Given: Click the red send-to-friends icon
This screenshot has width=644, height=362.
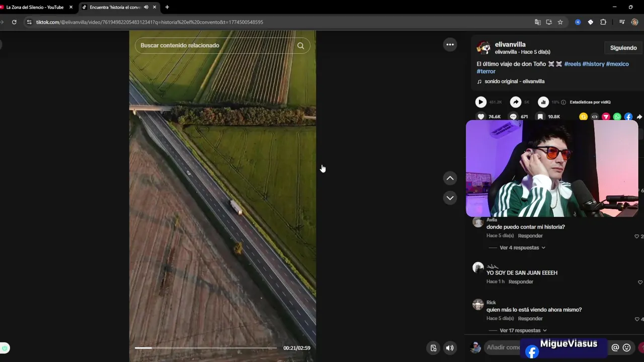Looking at the screenshot, I should tap(606, 117).
